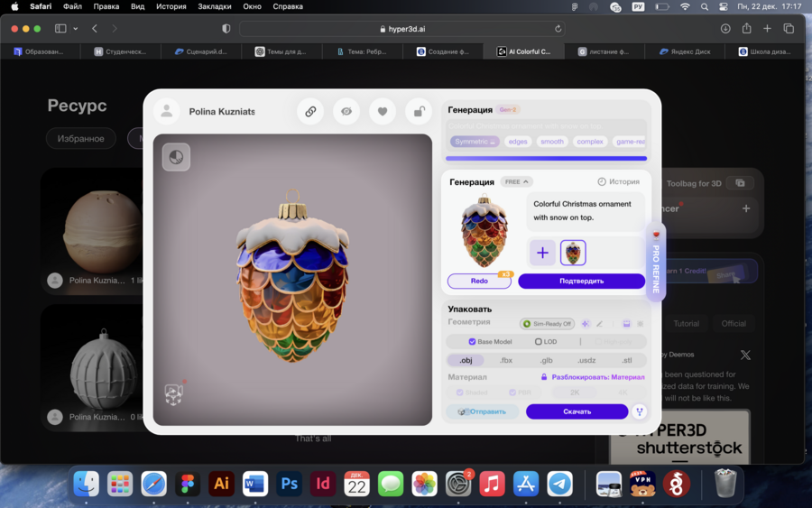
Task: Click the 3D cube view icon in viewer
Action: pos(173,395)
